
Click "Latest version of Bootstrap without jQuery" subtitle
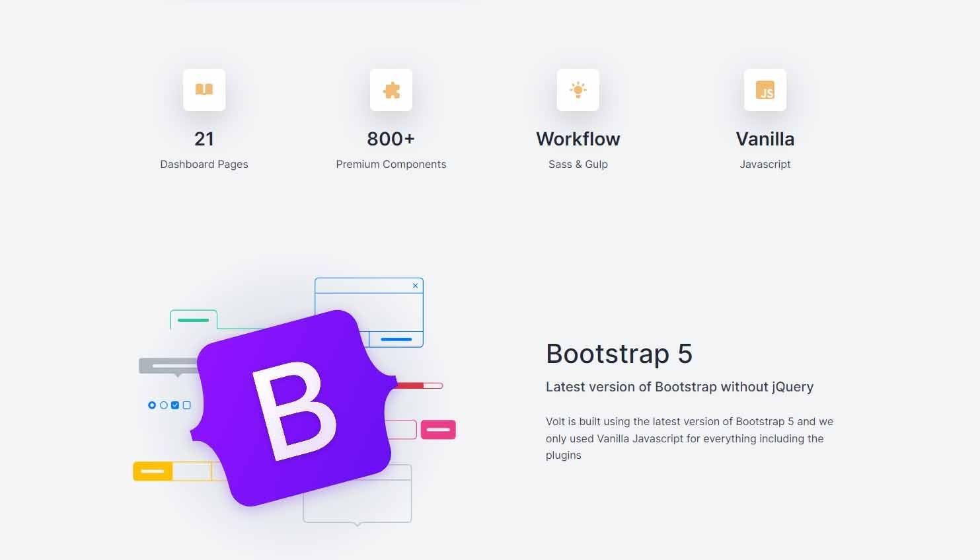coord(679,387)
